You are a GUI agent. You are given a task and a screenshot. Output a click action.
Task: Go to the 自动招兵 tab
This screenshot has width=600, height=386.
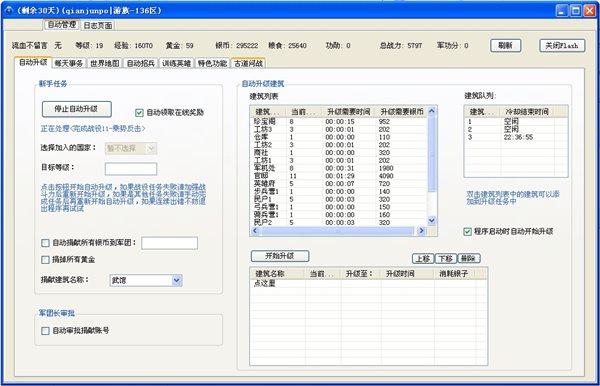140,63
